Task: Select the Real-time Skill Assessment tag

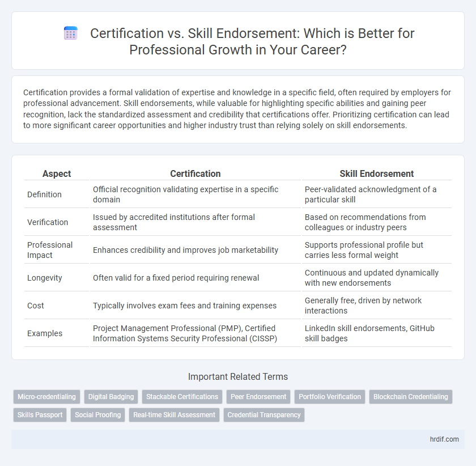Action: pyautogui.click(x=175, y=415)
